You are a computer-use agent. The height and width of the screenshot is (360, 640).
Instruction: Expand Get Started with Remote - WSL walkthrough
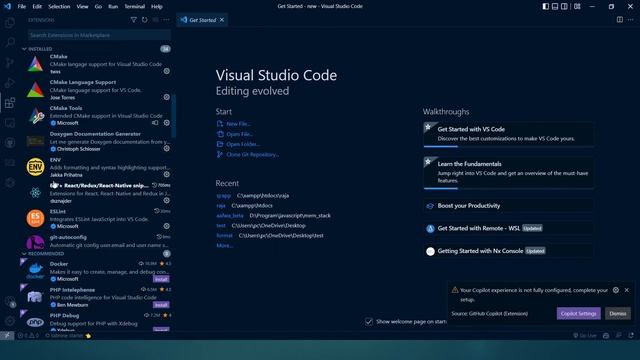[x=508, y=228]
